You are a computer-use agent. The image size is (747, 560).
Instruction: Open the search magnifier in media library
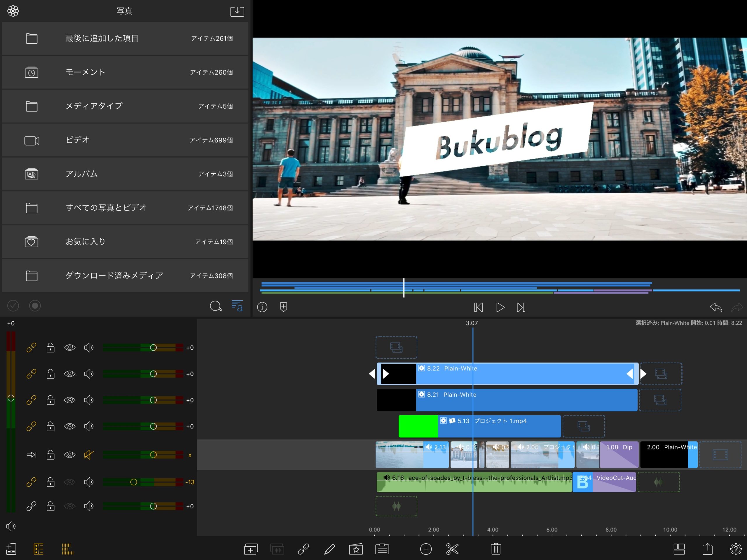(x=216, y=306)
